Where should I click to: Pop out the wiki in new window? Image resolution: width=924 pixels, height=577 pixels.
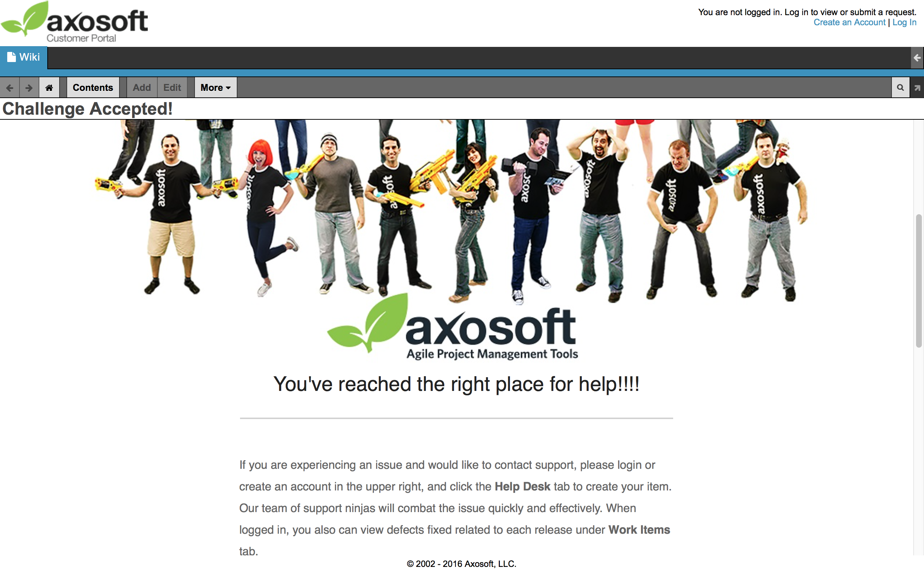point(917,88)
